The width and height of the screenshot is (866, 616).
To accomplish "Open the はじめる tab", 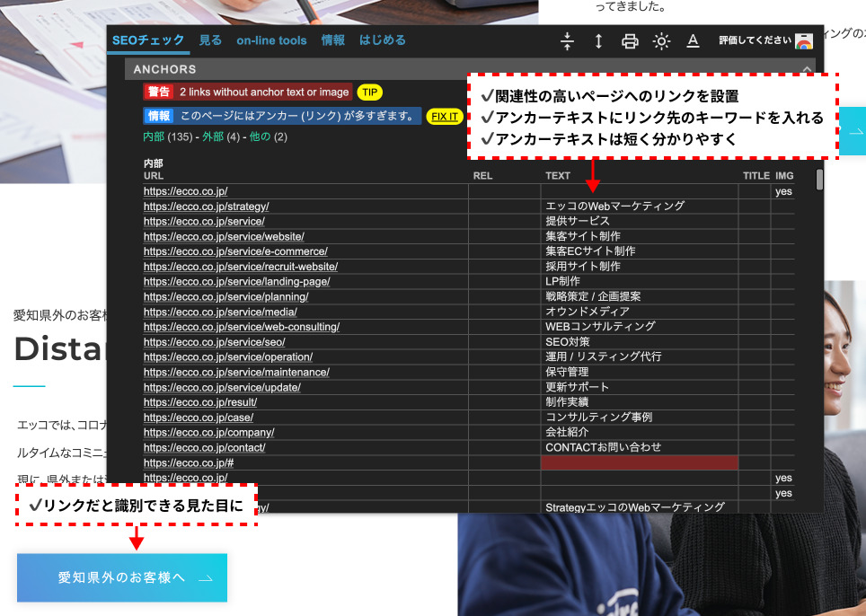I will [383, 40].
